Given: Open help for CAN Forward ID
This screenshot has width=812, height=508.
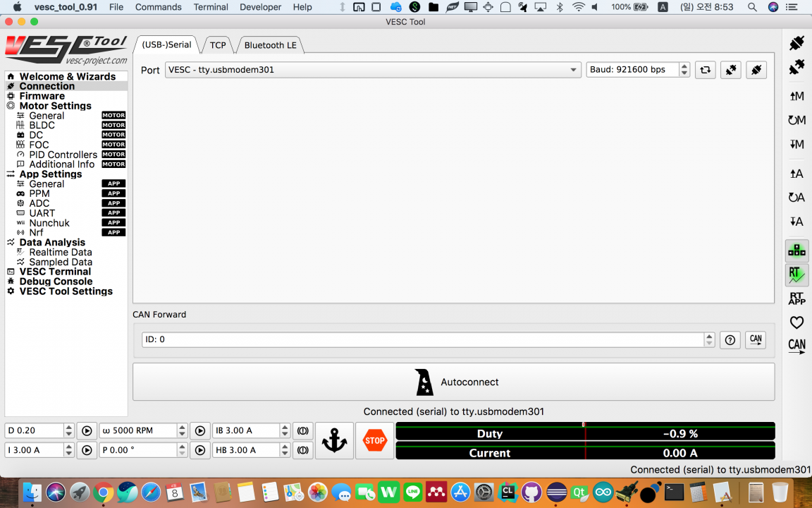Looking at the screenshot, I should click(730, 340).
